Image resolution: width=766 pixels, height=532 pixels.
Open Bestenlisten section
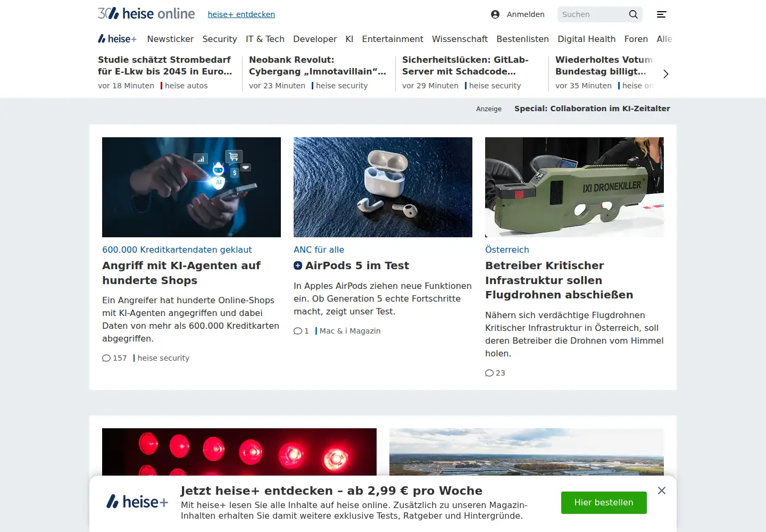pyautogui.click(x=522, y=39)
